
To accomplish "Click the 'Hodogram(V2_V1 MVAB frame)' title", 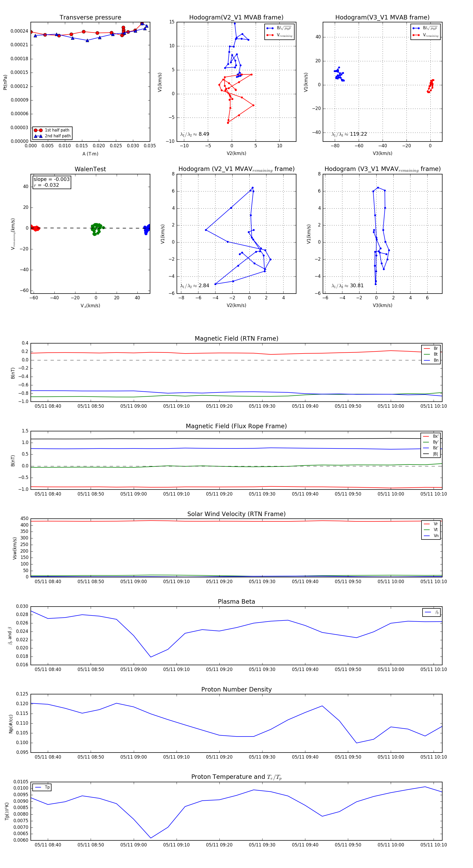I will 236,17.
